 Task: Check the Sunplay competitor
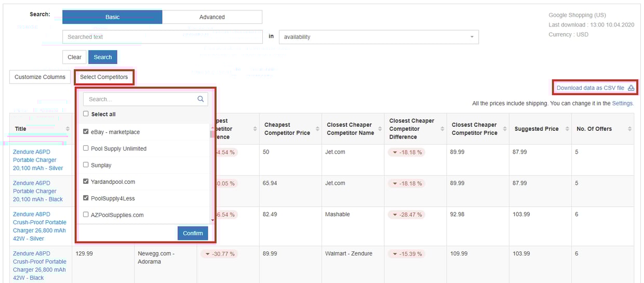click(86, 165)
